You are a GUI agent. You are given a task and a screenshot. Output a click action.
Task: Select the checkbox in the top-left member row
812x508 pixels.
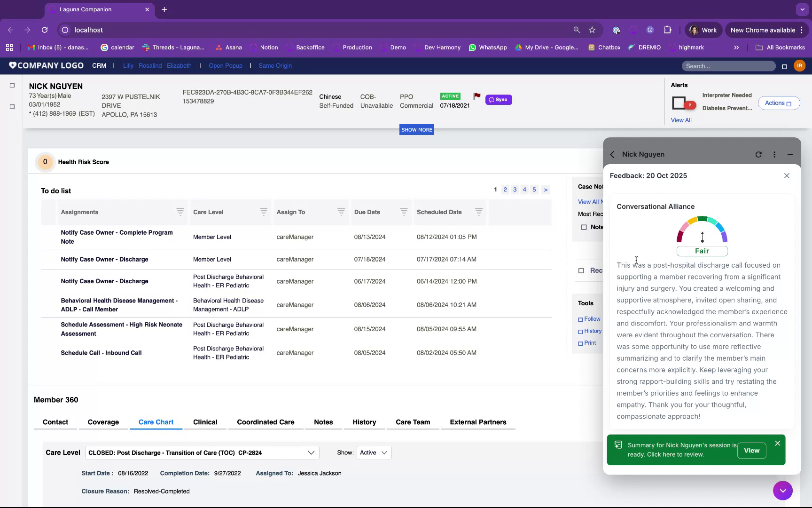pyautogui.click(x=12, y=85)
